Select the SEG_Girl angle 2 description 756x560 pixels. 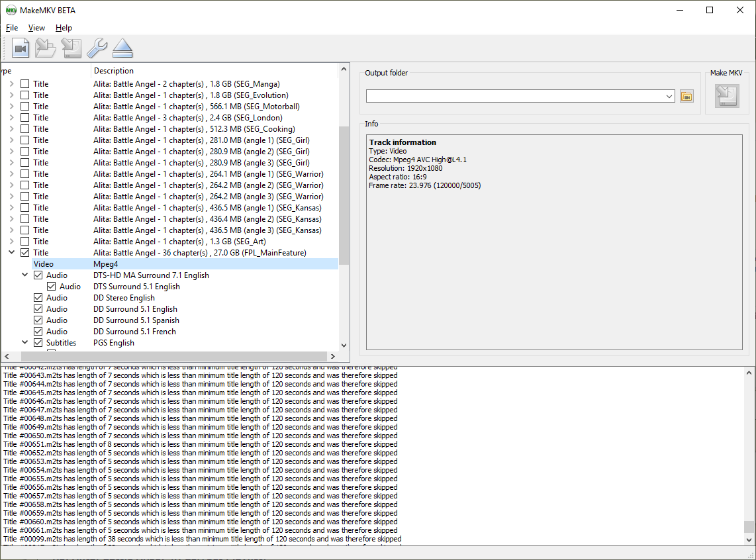tap(201, 152)
